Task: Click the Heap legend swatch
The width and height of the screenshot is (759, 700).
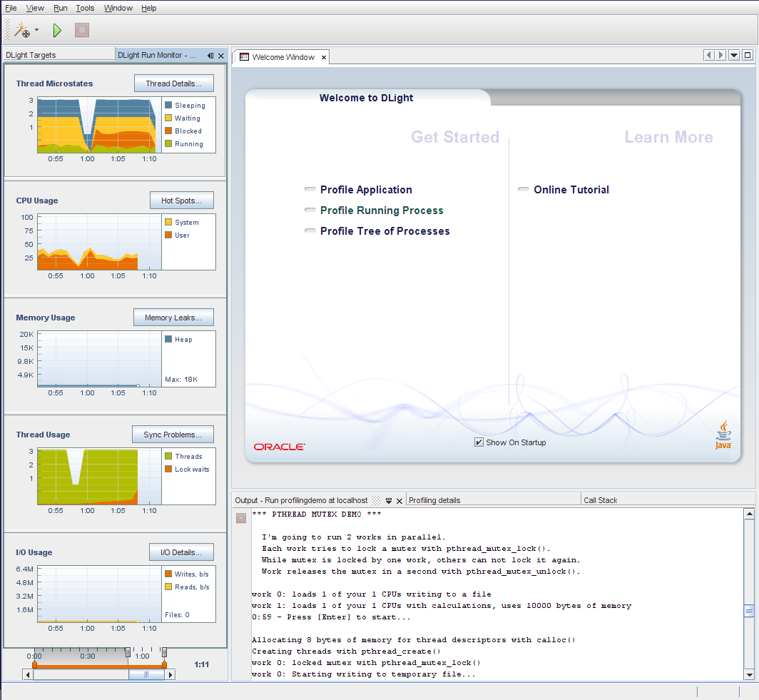Action: pos(168,340)
